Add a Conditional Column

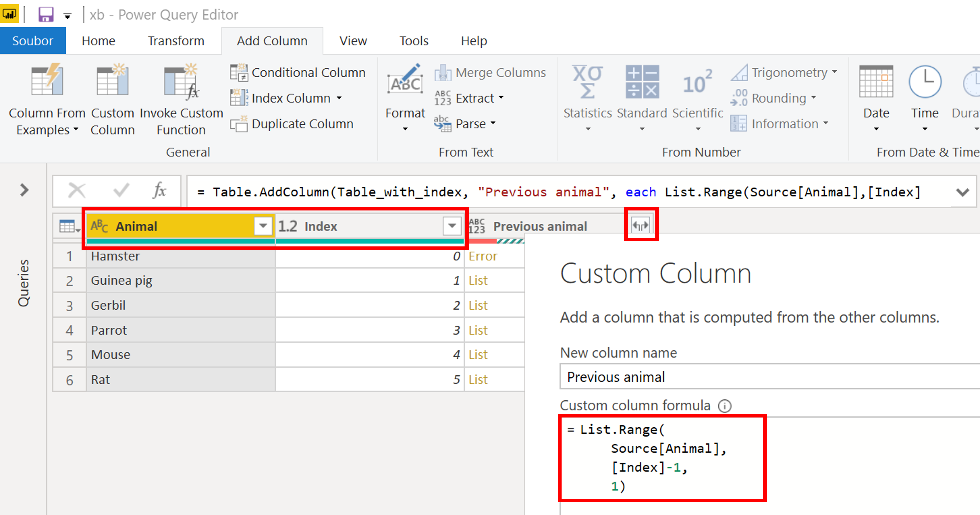click(x=298, y=72)
